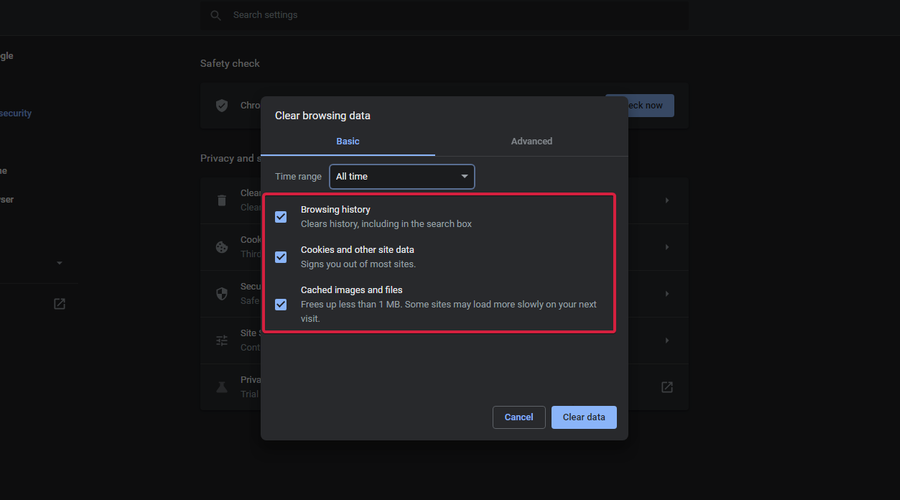Uncheck Cached images and files checkbox
The image size is (900, 500).
[281, 304]
